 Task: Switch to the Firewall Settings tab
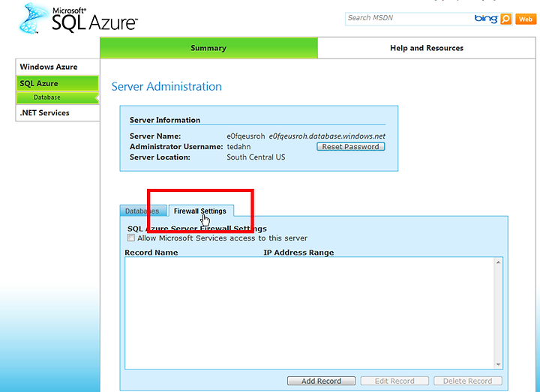pos(200,211)
